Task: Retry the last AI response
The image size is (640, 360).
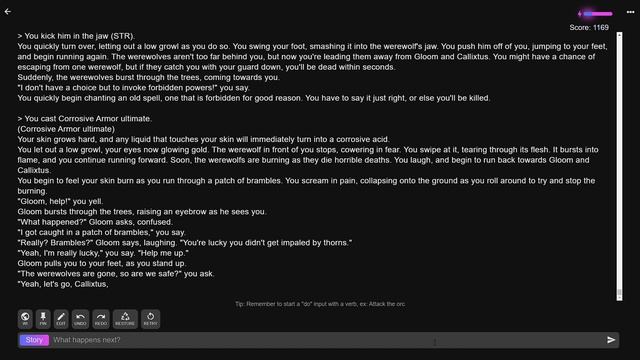Action: 150,319
